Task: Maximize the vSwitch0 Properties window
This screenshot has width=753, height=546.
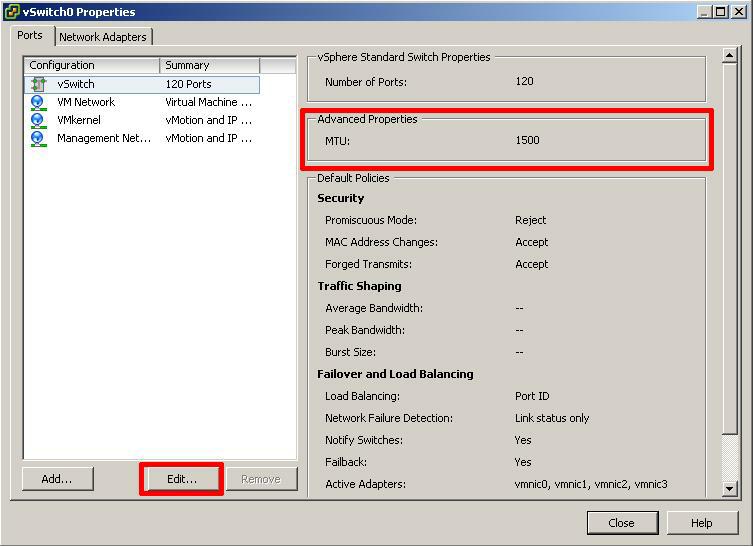Action: pyautogui.click(x=721, y=12)
